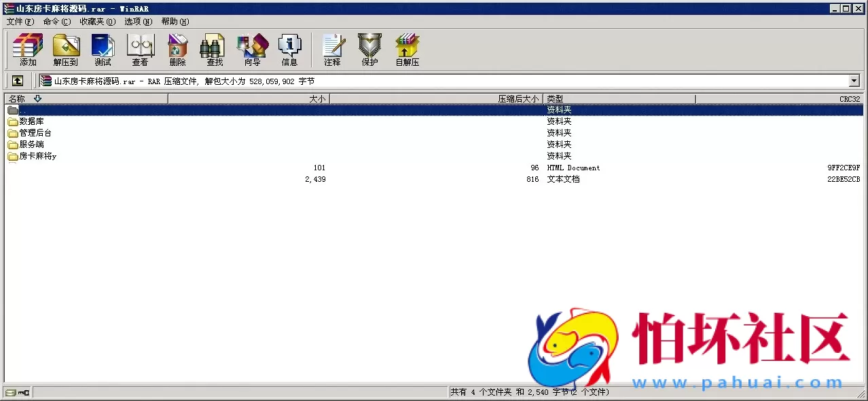Open the 数据库 folder
Viewport: 868px width, 401px height.
pos(31,121)
